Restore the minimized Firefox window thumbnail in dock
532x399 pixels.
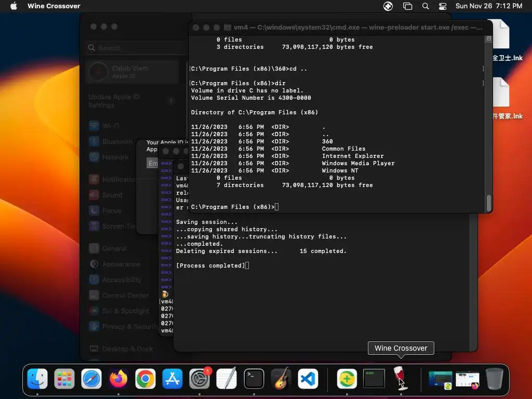pos(468,380)
